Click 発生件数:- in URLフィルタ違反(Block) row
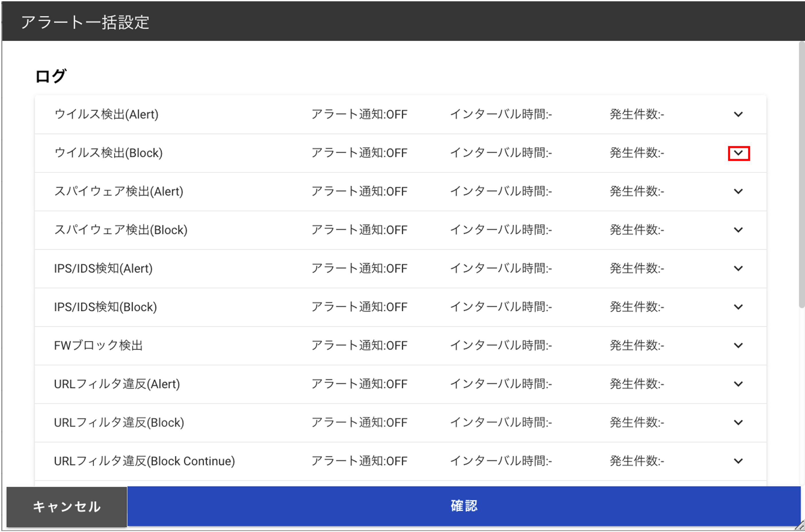Screen dimensions: 805x532 637,423
